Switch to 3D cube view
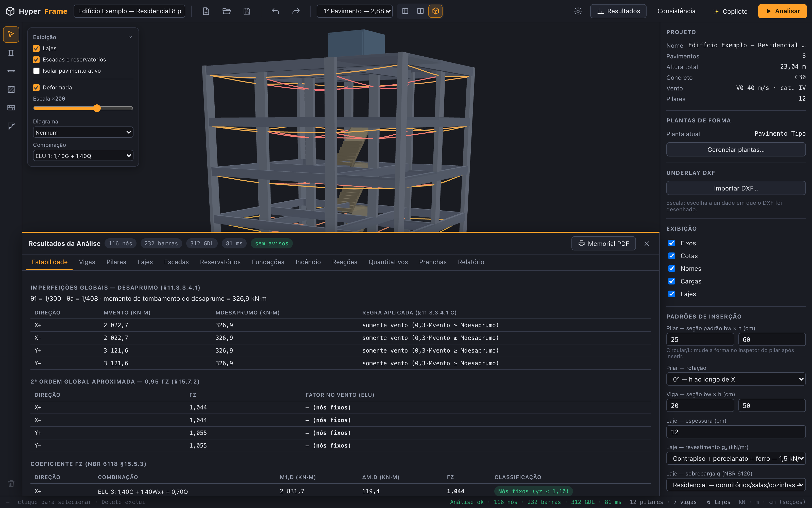The height and width of the screenshot is (508, 812). coord(435,11)
